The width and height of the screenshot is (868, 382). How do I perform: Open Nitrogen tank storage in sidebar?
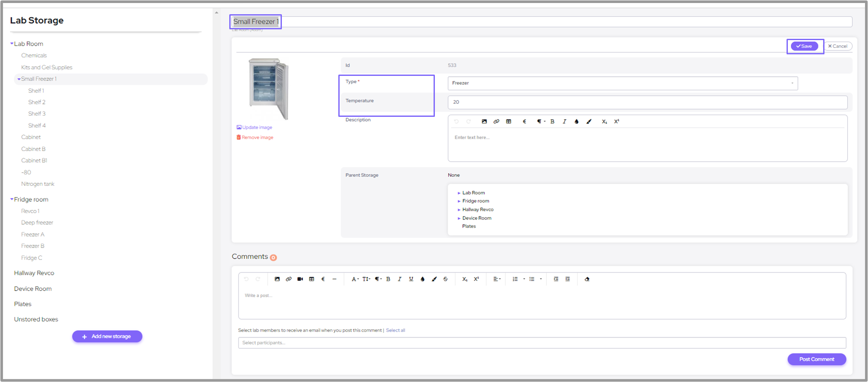point(38,184)
